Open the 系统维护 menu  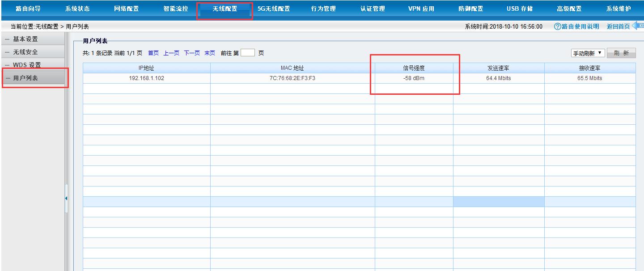[x=619, y=8]
